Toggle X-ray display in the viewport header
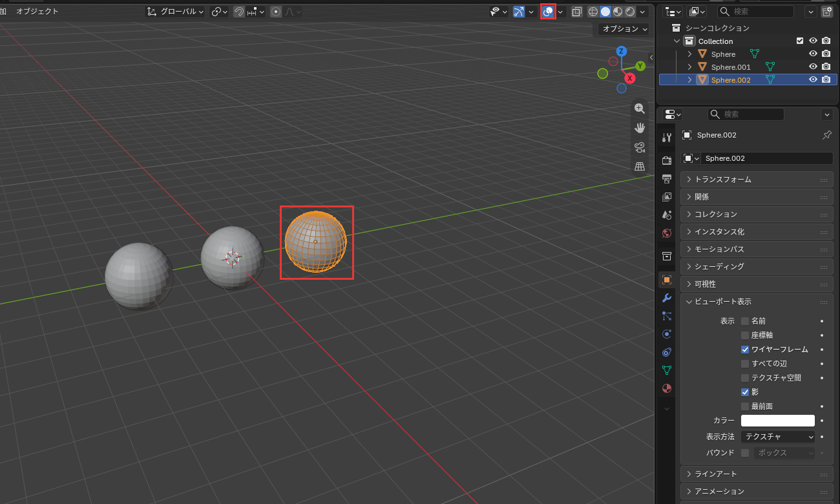Image resolution: width=840 pixels, height=504 pixels. tap(577, 12)
